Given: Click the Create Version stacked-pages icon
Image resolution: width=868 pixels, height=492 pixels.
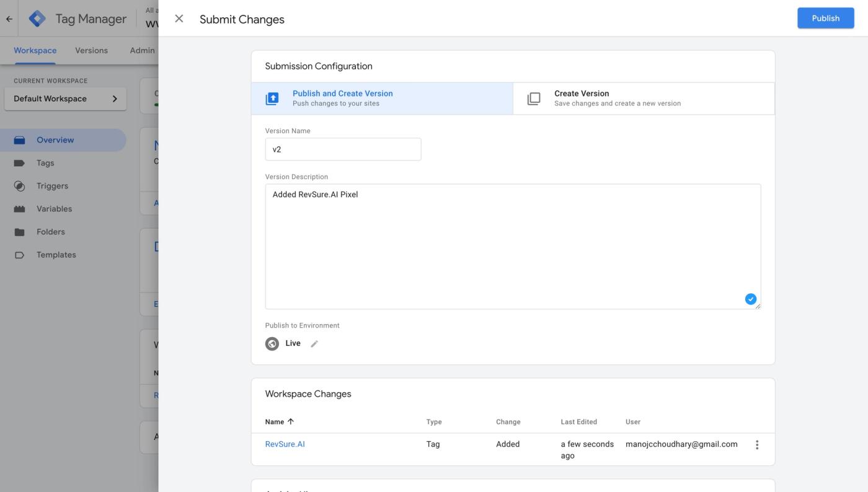Looking at the screenshot, I should click(534, 99).
